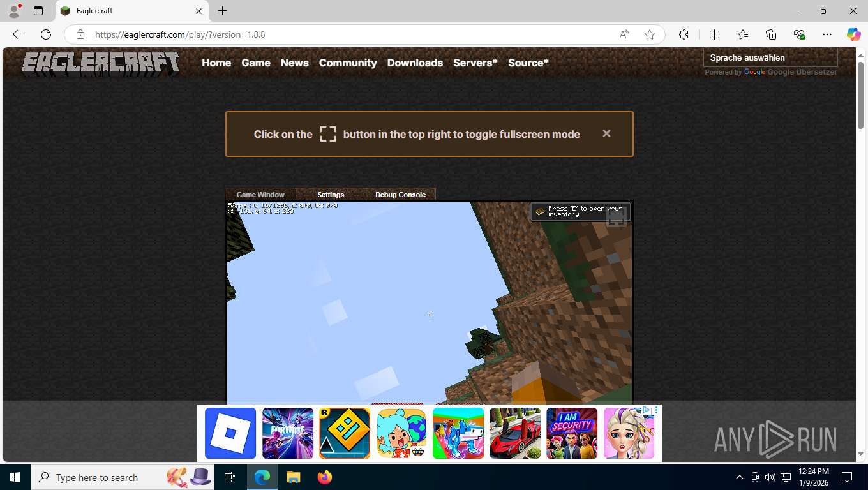Click the Edge taskbar icon
Viewport: 868px width, 490px height.
tap(262, 477)
